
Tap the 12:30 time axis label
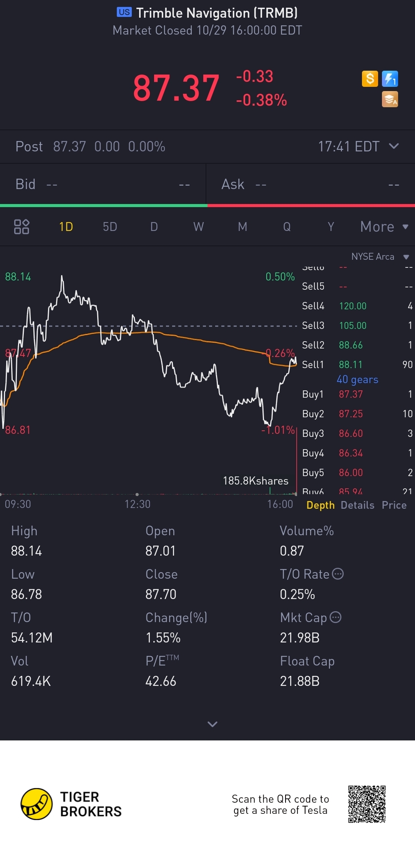click(138, 504)
